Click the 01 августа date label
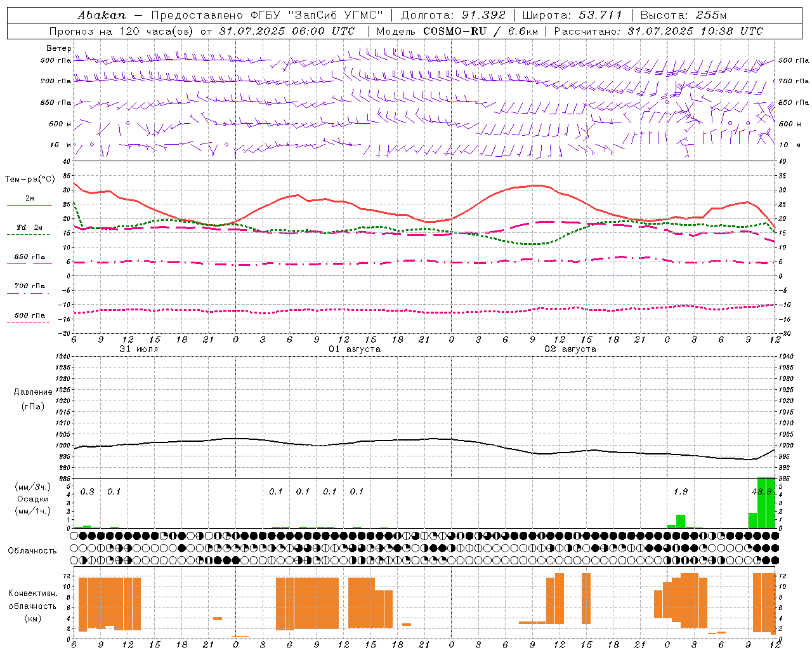Viewport: 812px width, 650px height. 355,349
